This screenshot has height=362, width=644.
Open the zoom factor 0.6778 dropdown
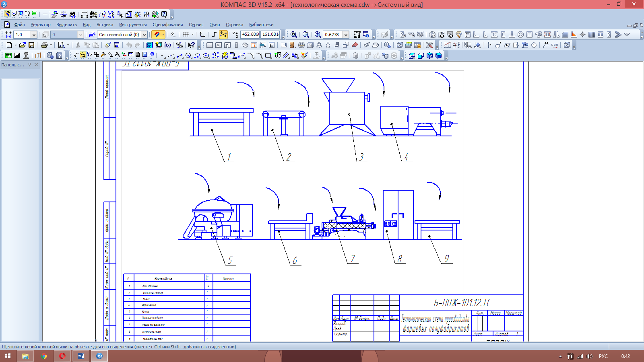[x=346, y=35]
